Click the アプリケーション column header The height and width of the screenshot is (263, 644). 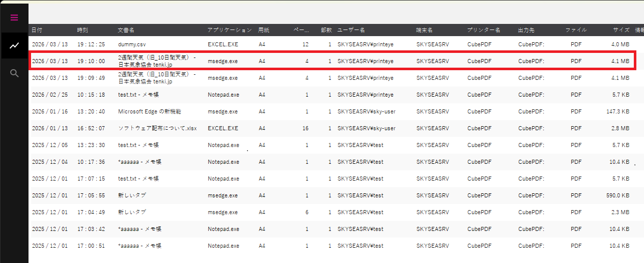pos(230,31)
